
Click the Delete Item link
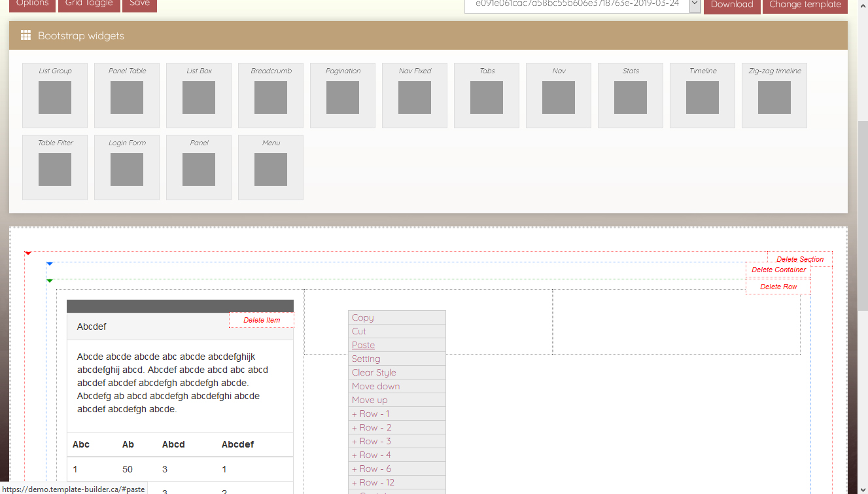pos(262,320)
